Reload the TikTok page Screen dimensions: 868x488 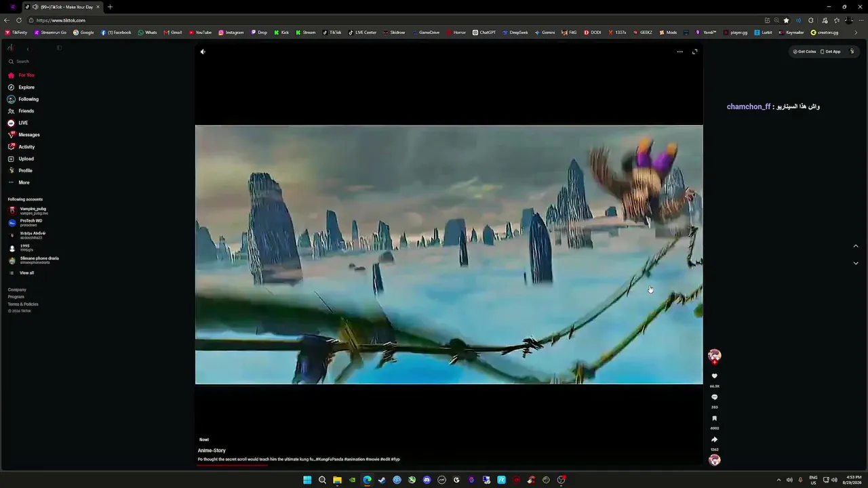tap(19, 20)
